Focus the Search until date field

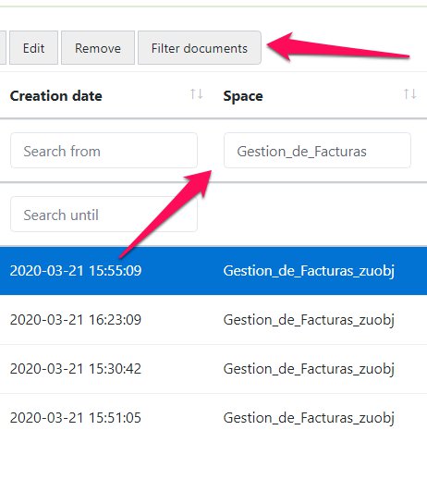[104, 214]
